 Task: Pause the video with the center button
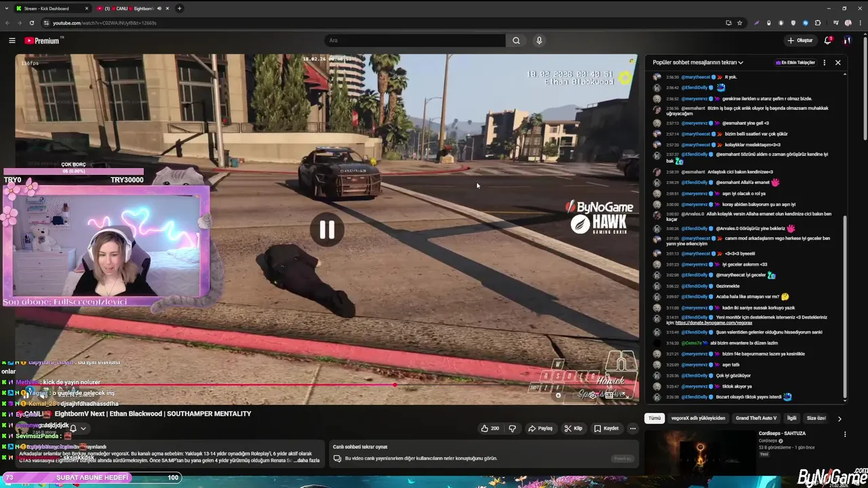pos(327,230)
